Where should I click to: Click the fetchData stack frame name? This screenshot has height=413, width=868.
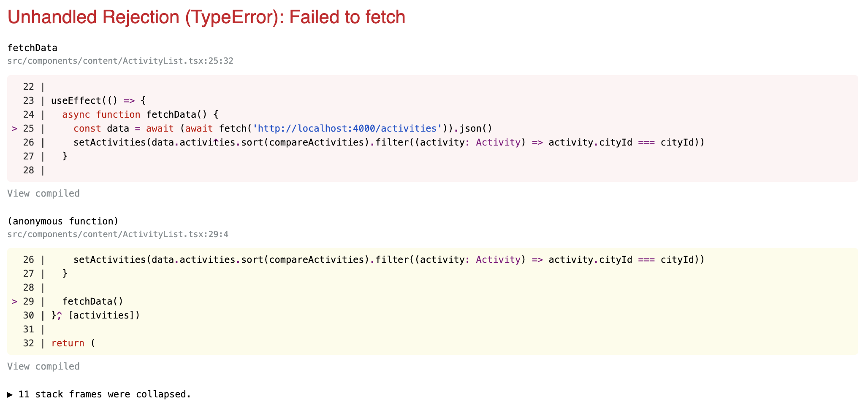33,48
